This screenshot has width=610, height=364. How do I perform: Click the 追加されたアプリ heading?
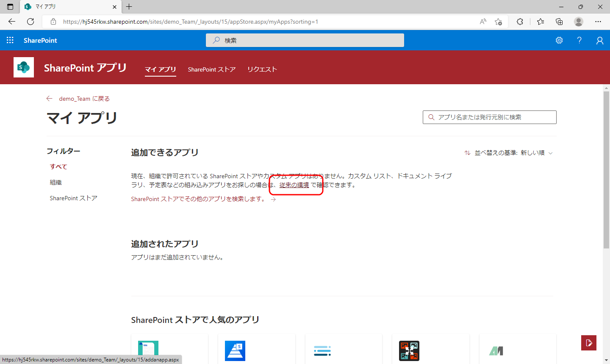(x=165, y=244)
